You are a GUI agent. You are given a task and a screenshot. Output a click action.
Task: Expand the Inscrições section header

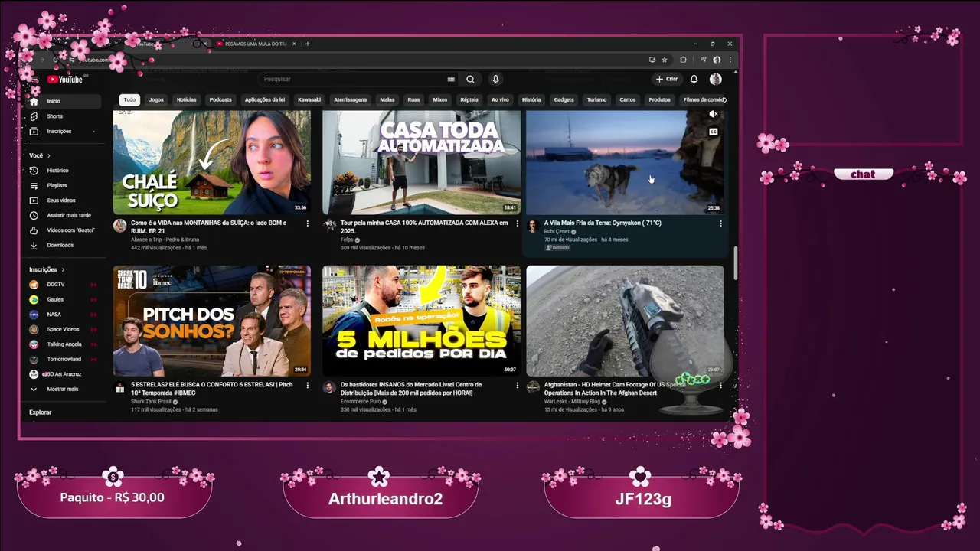click(x=47, y=269)
